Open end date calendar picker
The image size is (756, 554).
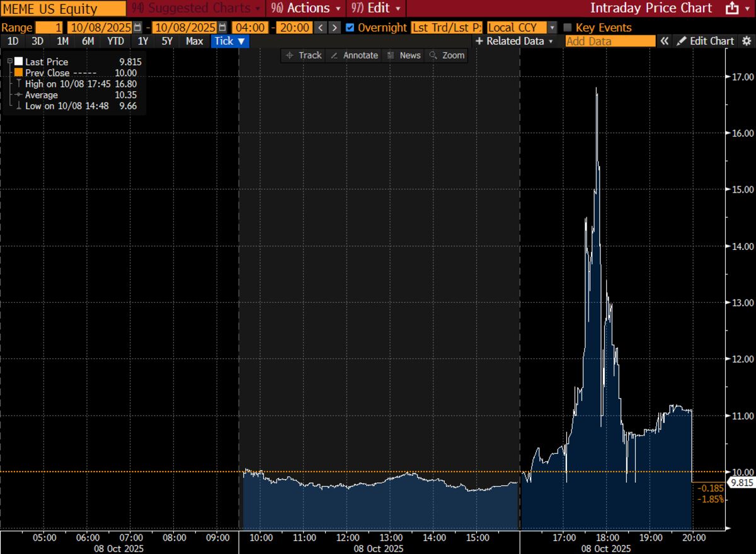click(222, 28)
